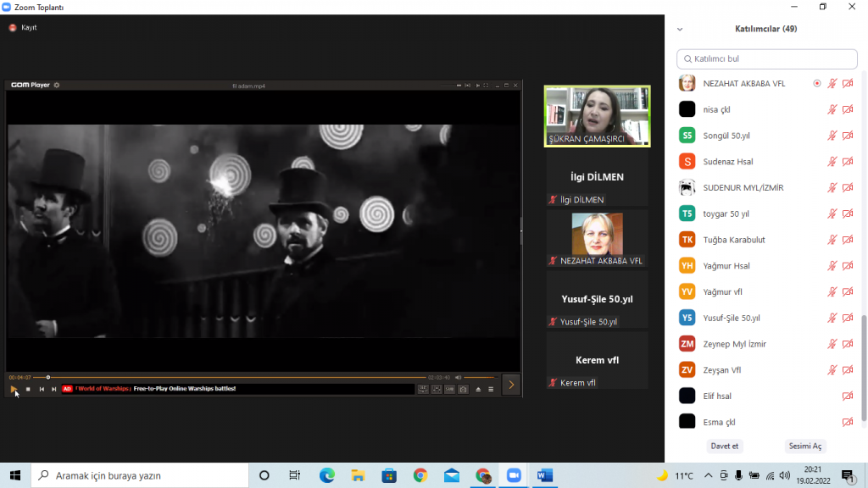This screenshot has width=868, height=488.
Task: Select Zeynep Myl İzmir in participant list
Action: [x=734, y=344]
